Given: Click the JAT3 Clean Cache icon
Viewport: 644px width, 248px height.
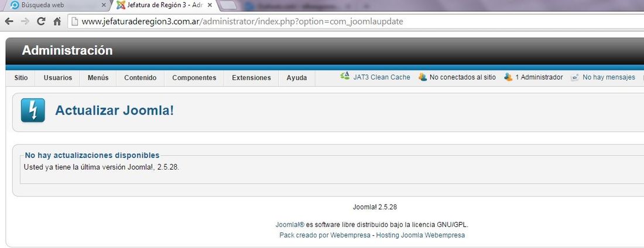Looking at the screenshot, I should click(345, 77).
